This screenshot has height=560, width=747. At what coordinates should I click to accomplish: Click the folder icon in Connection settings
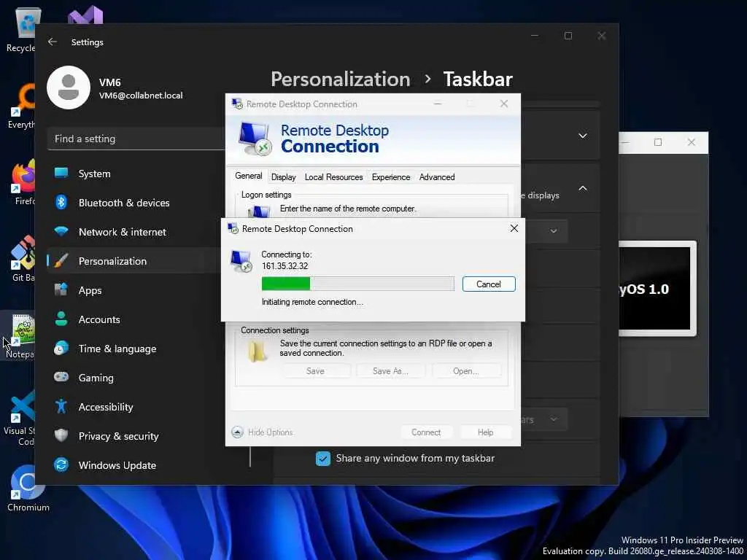(258, 351)
